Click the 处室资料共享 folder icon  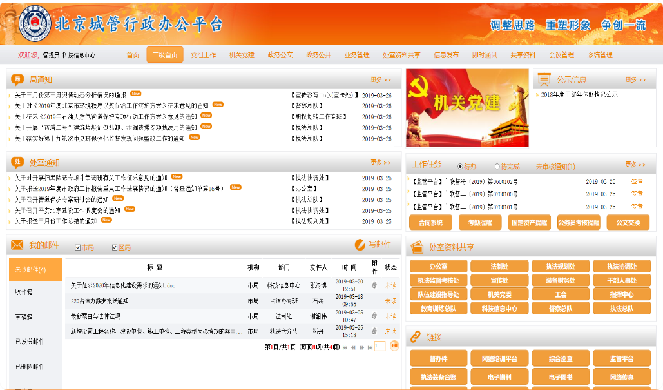coord(417,247)
